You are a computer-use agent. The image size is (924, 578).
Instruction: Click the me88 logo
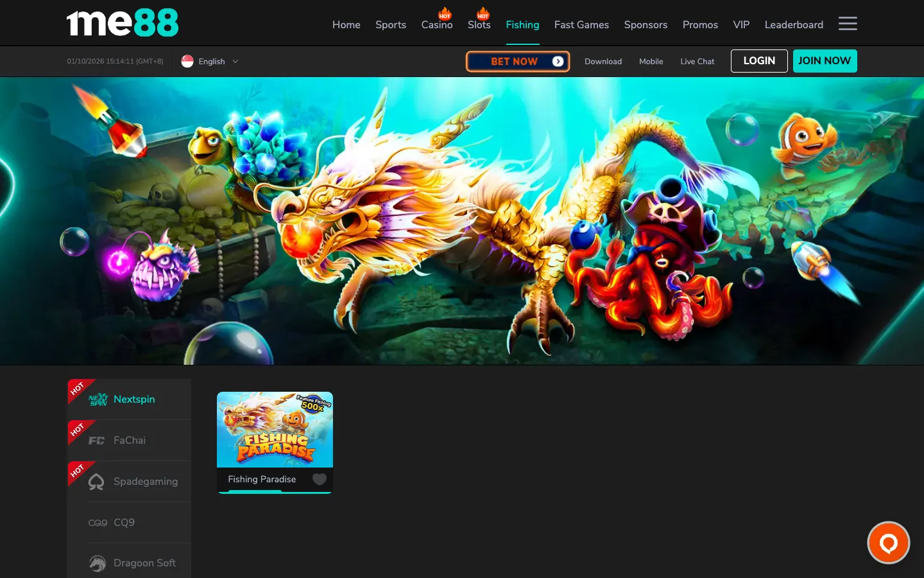tap(123, 23)
